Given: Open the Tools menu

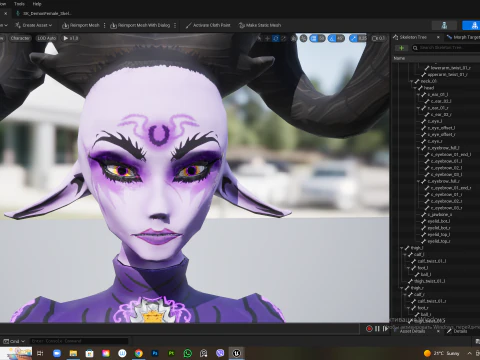Looking at the screenshot, I should click(19, 4).
